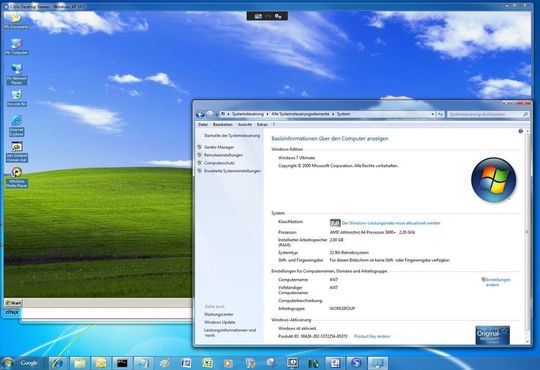Open the ? help menu
Viewport: 540px width, 370px height.
pyautogui.click(x=274, y=124)
